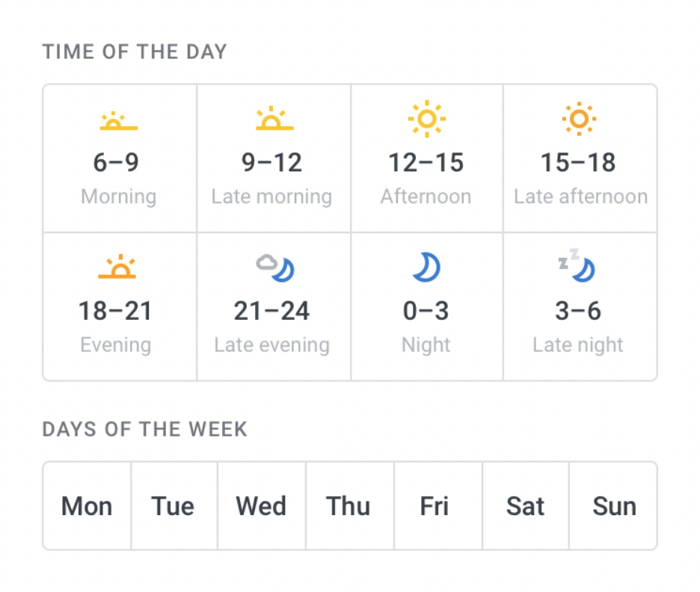The width and height of the screenshot is (700, 592).
Task: Choose the Afternoon label text
Action: point(426,197)
